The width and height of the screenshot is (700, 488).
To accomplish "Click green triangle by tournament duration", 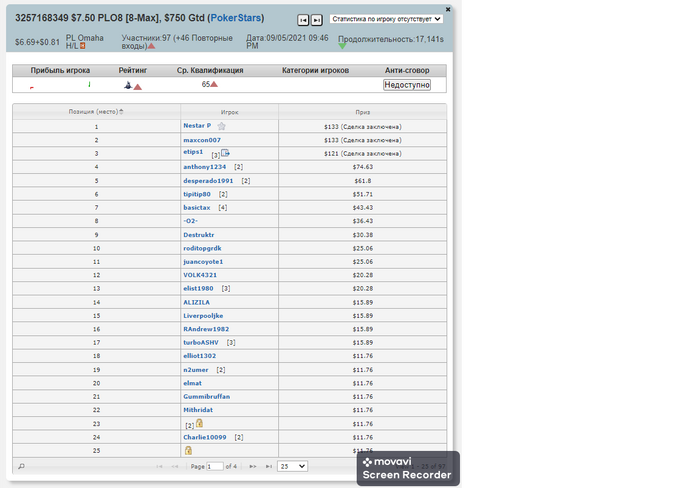I will [342, 46].
